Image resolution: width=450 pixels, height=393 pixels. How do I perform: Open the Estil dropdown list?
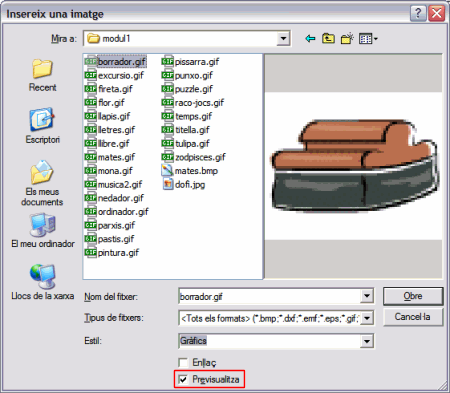(x=367, y=341)
